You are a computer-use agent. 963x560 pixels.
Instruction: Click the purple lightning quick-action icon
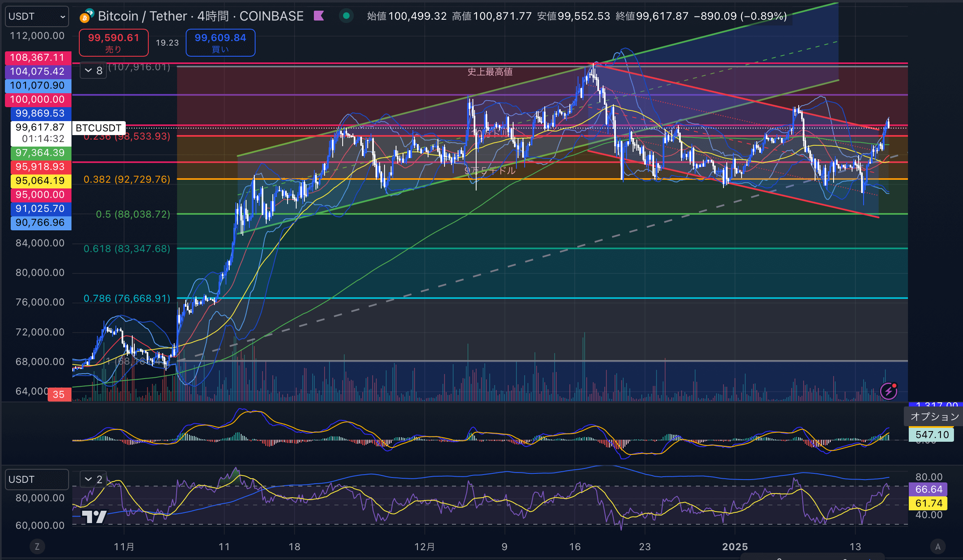[889, 391]
